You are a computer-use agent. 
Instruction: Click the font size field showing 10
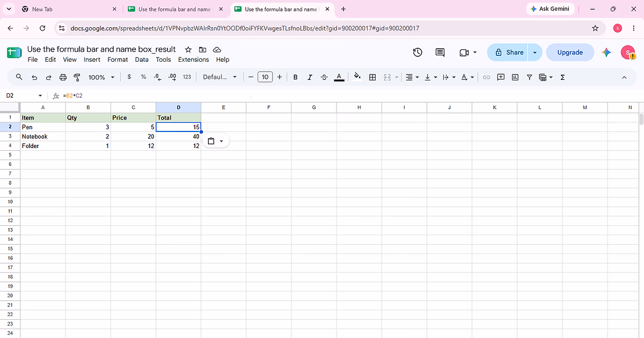tap(265, 77)
